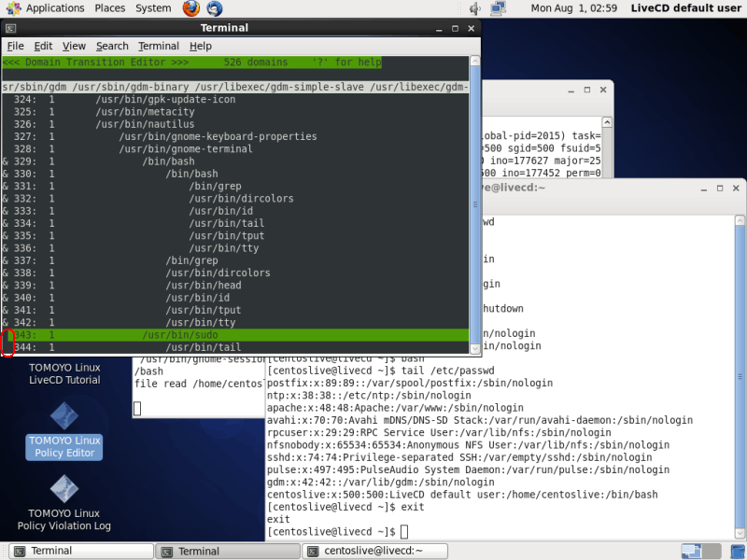Select domain row 332 /usr/bin/dircolors
747x560 pixels.
click(235, 199)
